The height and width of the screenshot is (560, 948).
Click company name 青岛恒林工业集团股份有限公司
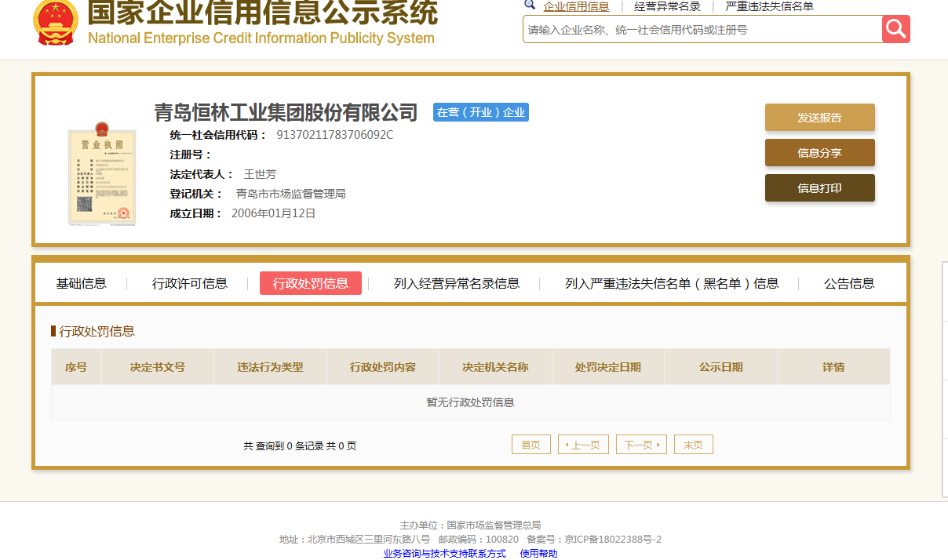pyautogui.click(x=286, y=112)
